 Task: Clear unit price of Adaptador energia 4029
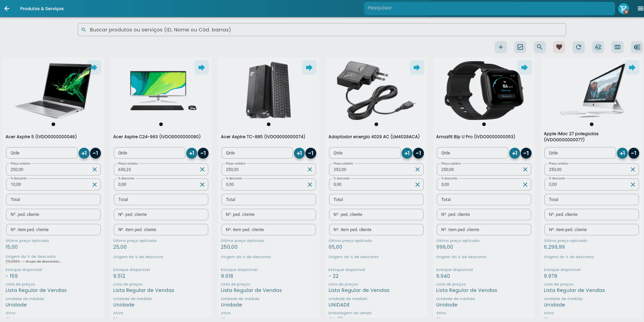pyautogui.click(x=417, y=170)
